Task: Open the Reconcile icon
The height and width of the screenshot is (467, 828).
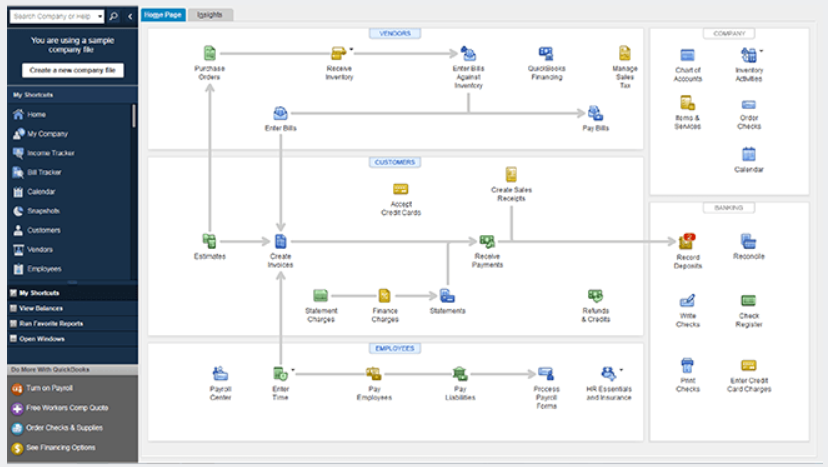Action: pyautogui.click(x=749, y=241)
